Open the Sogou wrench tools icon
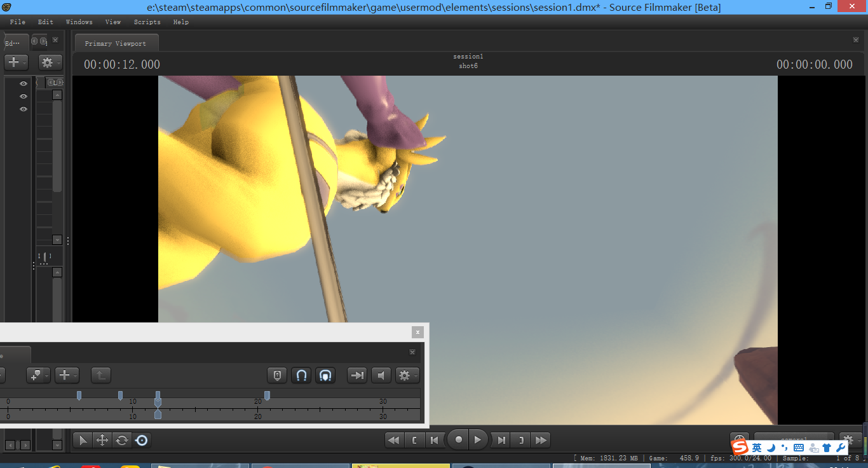This screenshot has height=468, width=868. click(840, 448)
